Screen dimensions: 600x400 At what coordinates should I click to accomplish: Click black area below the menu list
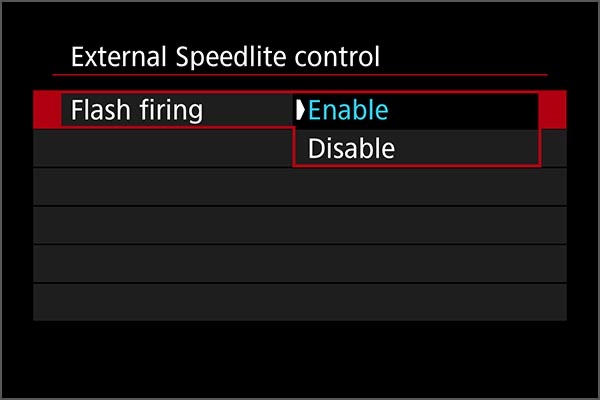300,355
